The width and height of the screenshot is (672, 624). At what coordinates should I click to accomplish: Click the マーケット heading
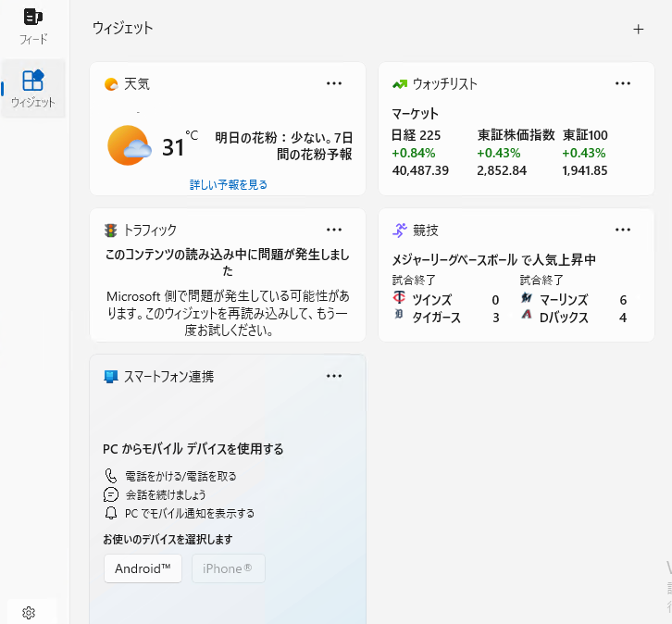[x=415, y=114]
